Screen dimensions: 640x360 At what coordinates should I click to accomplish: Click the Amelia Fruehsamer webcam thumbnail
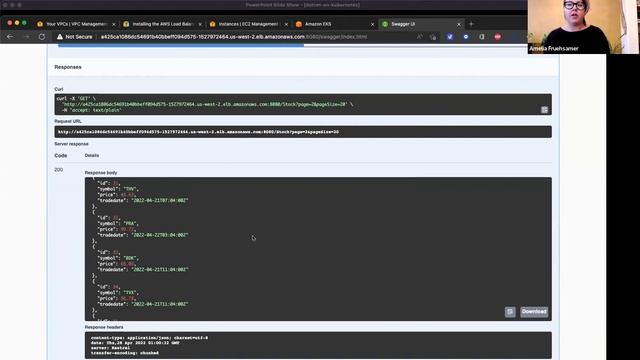pos(583,27)
